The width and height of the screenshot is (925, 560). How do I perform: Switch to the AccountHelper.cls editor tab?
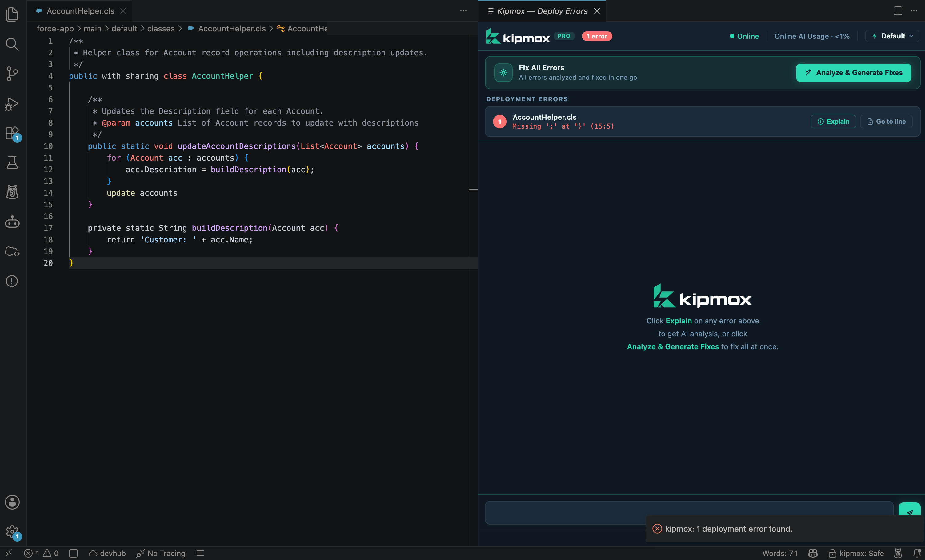(x=80, y=11)
